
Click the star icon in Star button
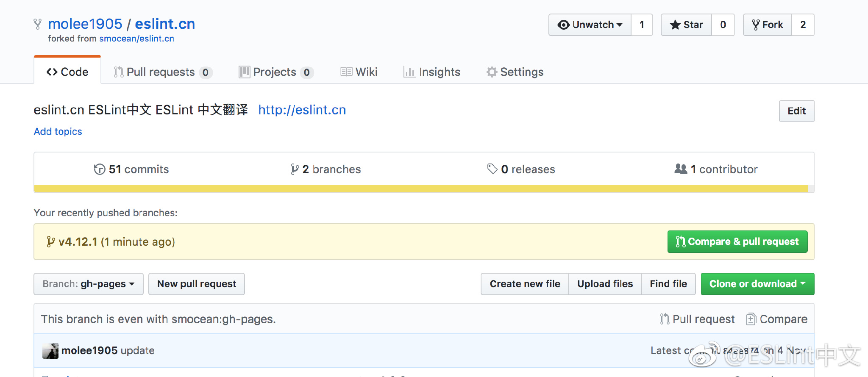(675, 25)
